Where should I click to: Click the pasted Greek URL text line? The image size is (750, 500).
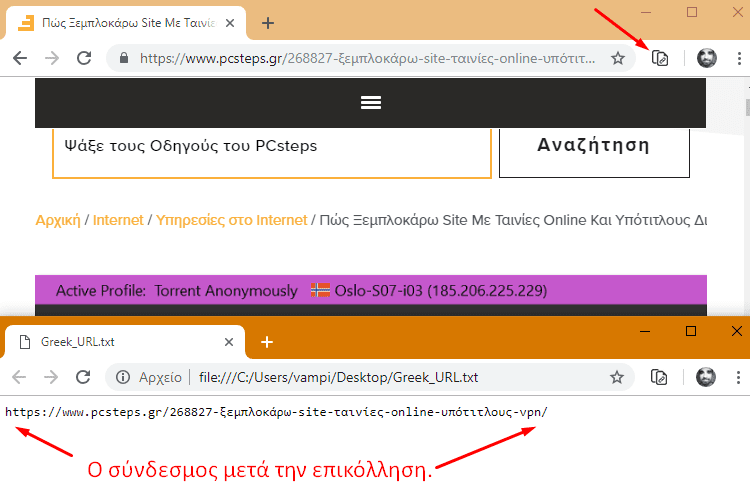pos(276,412)
